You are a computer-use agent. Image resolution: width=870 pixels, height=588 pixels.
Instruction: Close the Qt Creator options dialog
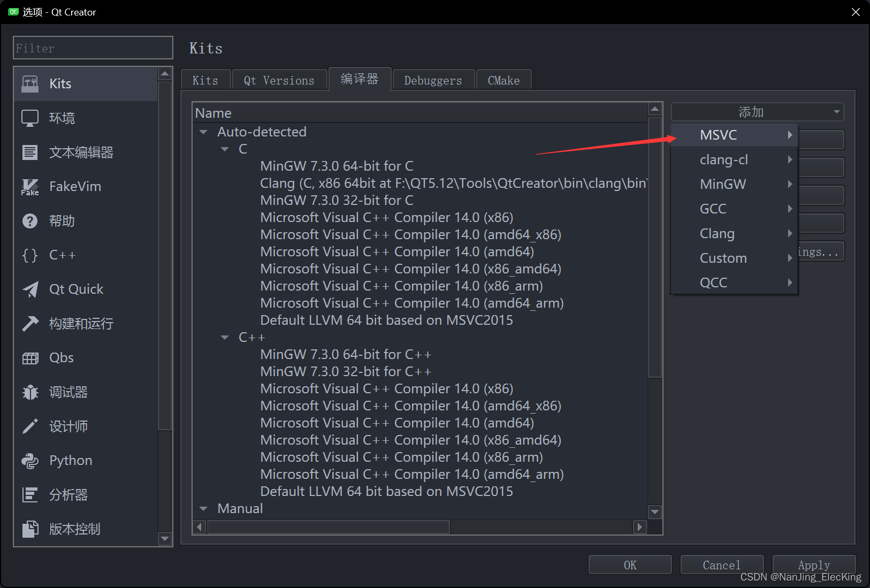click(x=856, y=12)
